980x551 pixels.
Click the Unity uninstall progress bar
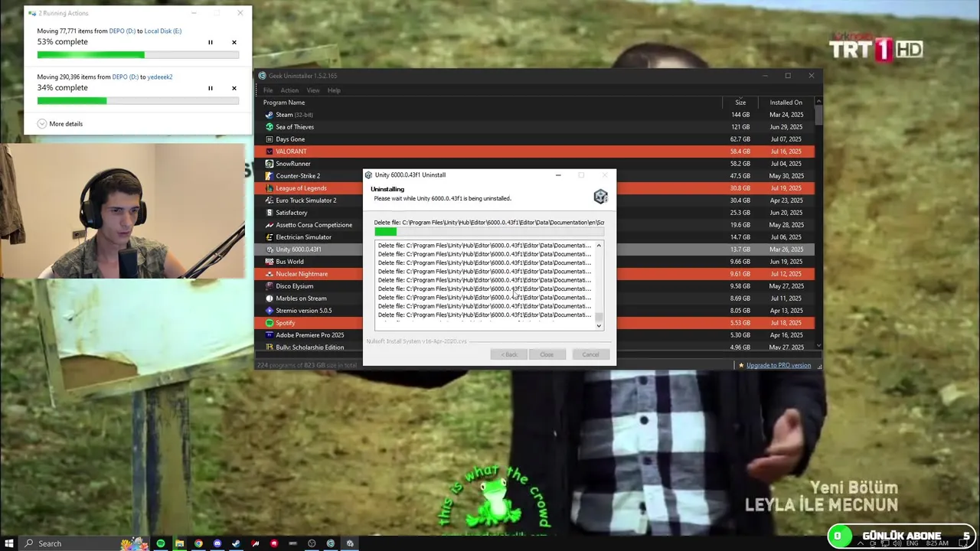489,232
